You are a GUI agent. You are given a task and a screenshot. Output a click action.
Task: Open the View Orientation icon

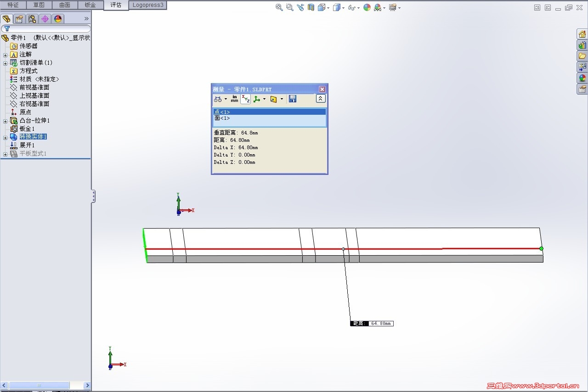[322, 7]
